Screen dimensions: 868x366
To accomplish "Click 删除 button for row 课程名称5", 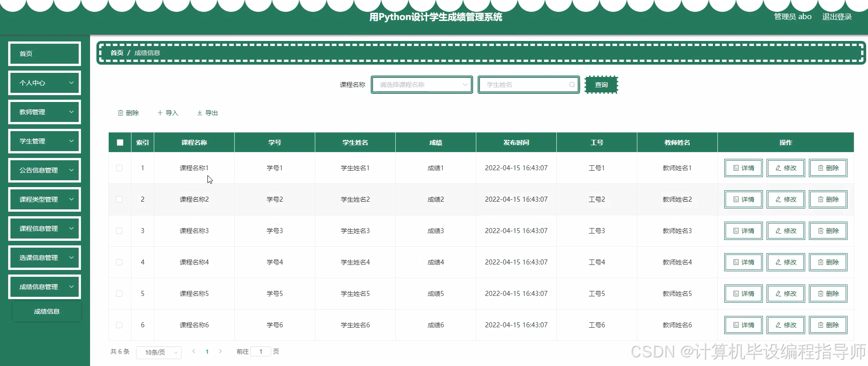I will pos(828,294).
